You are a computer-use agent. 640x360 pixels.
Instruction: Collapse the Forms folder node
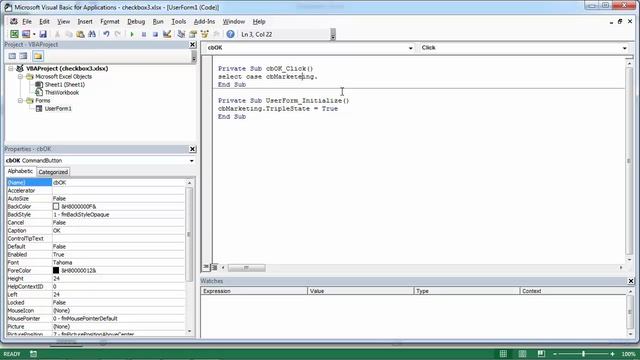(x=20, y=100)
